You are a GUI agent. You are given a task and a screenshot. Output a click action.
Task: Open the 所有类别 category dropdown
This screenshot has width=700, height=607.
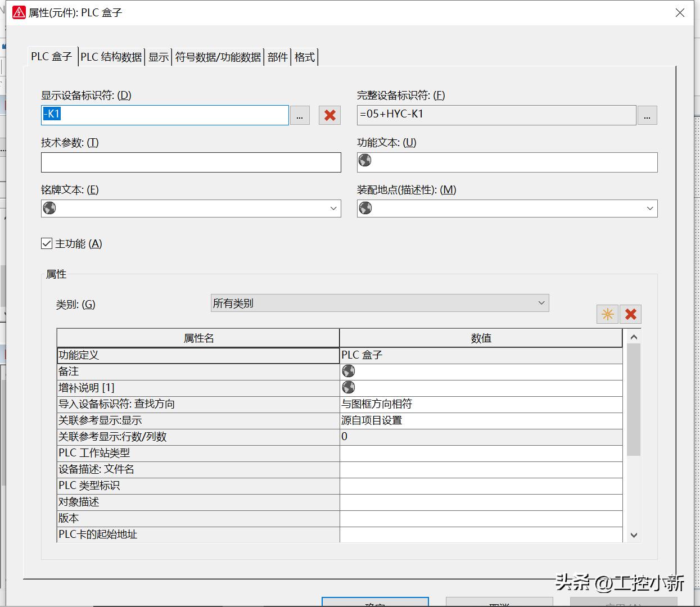pyautogui.click(x=540, y=303)
